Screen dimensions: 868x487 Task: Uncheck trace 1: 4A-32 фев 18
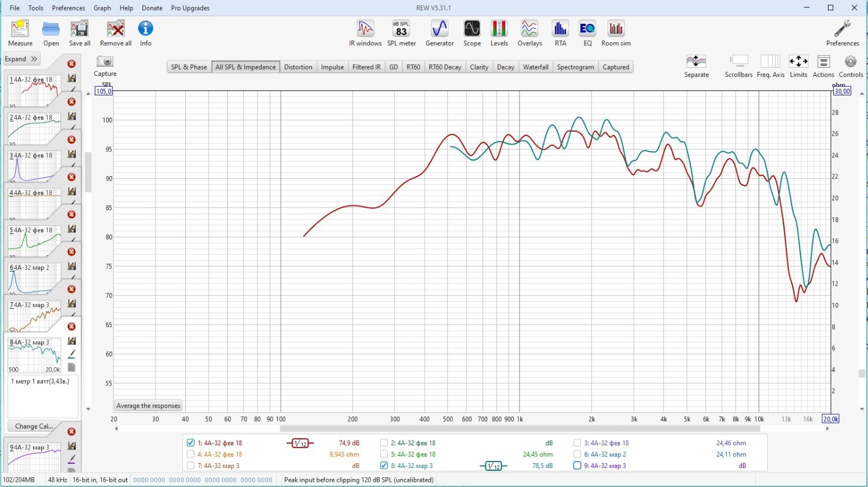[190, 443]
